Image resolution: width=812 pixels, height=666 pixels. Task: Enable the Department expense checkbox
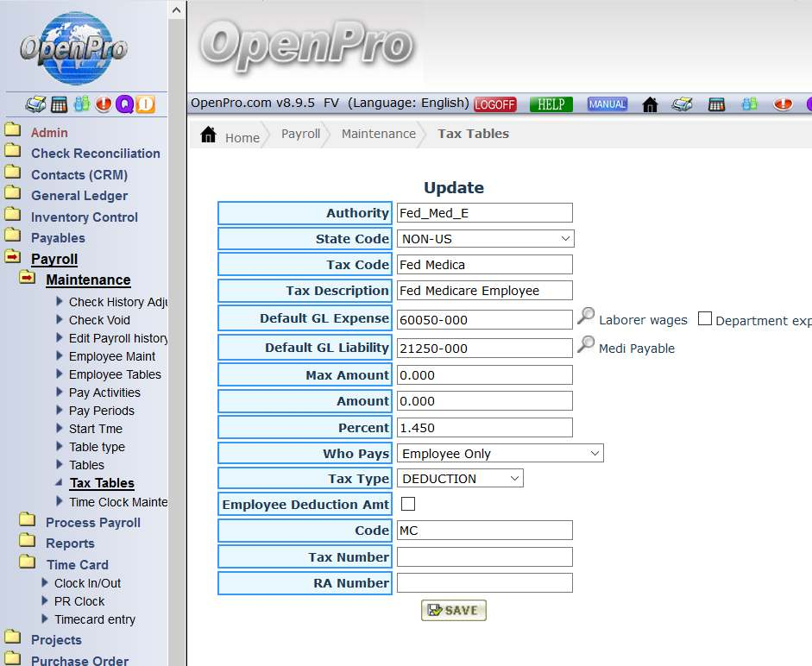tap(705, 319)
